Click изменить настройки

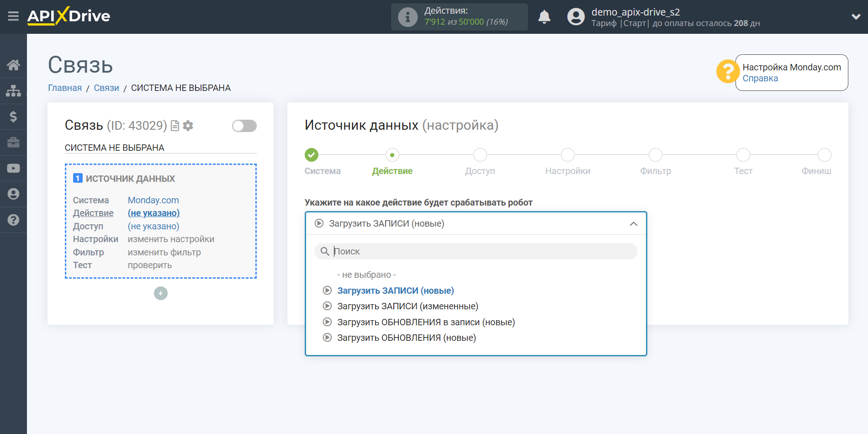tap(171, 239)
